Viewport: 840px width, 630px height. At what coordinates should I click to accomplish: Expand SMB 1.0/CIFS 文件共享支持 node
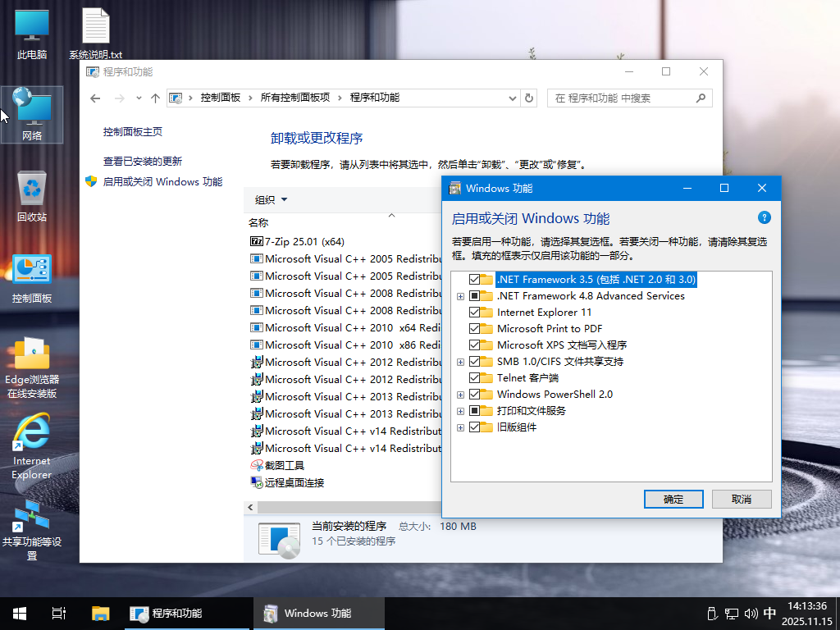[x=460, y=362]
